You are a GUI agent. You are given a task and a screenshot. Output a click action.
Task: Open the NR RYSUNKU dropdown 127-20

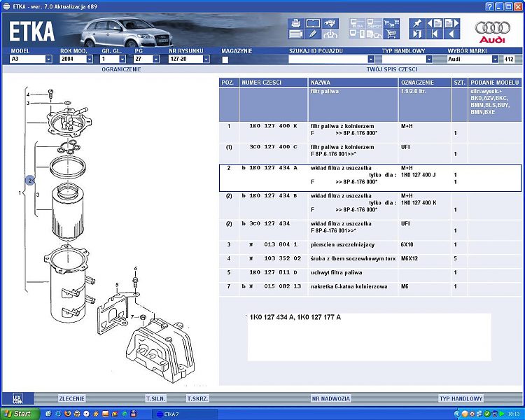[x=206, y=59]
